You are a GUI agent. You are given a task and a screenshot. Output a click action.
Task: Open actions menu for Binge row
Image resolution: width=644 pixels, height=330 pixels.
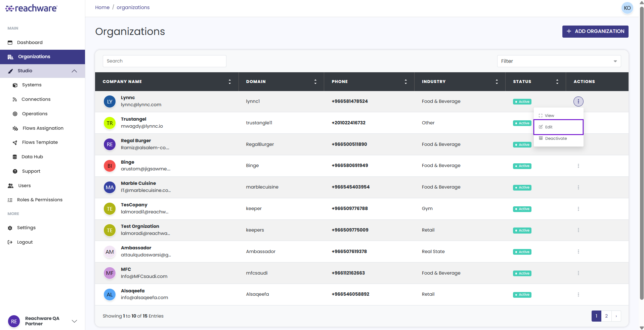[x=578, y=166]
